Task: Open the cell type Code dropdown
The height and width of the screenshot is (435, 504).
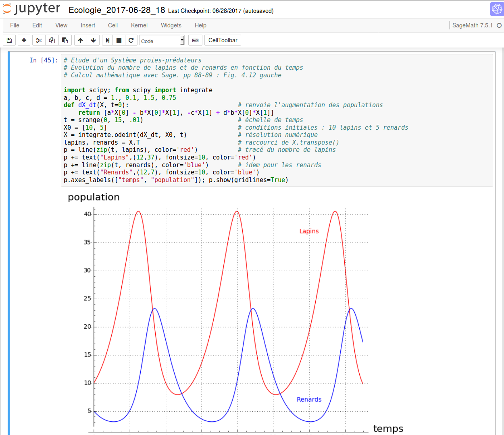Action: click(162, 40)
